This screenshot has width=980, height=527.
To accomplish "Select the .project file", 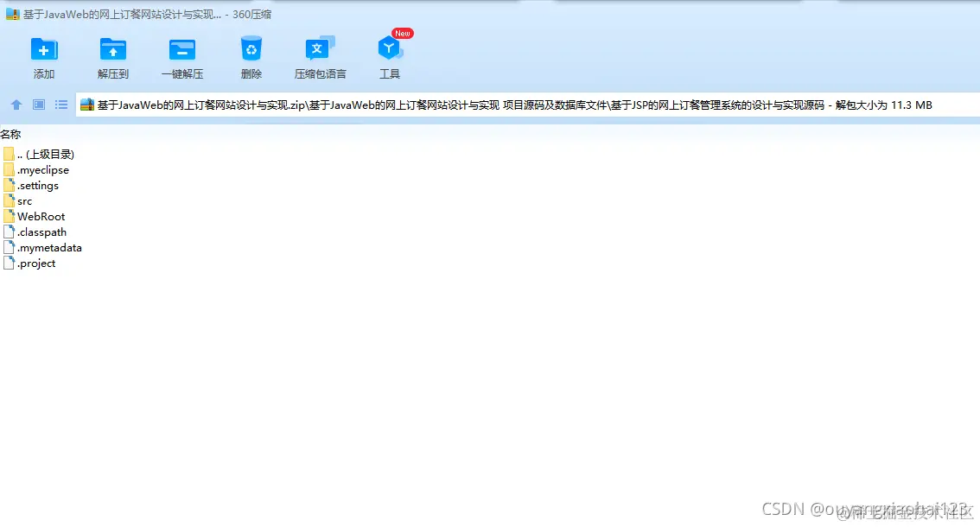I will (29, 263).
